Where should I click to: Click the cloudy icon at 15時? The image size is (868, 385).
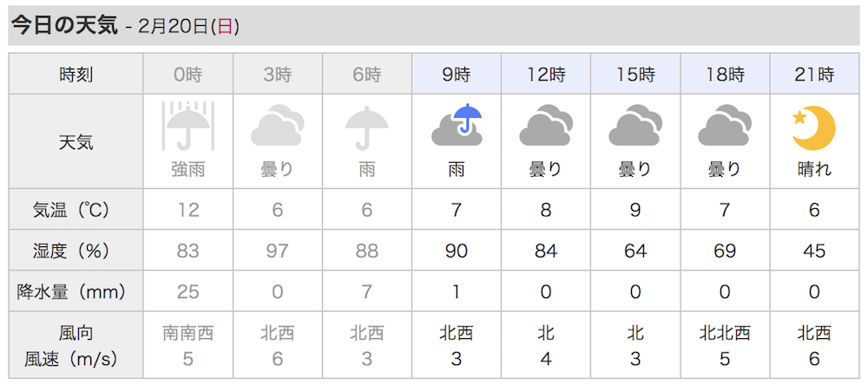[x=635, y=127]
